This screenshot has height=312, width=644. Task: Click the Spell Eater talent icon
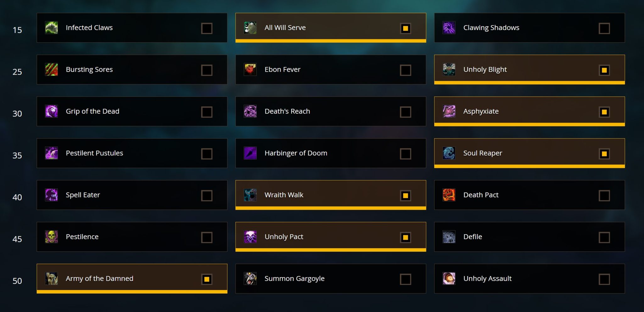(51, 195)
